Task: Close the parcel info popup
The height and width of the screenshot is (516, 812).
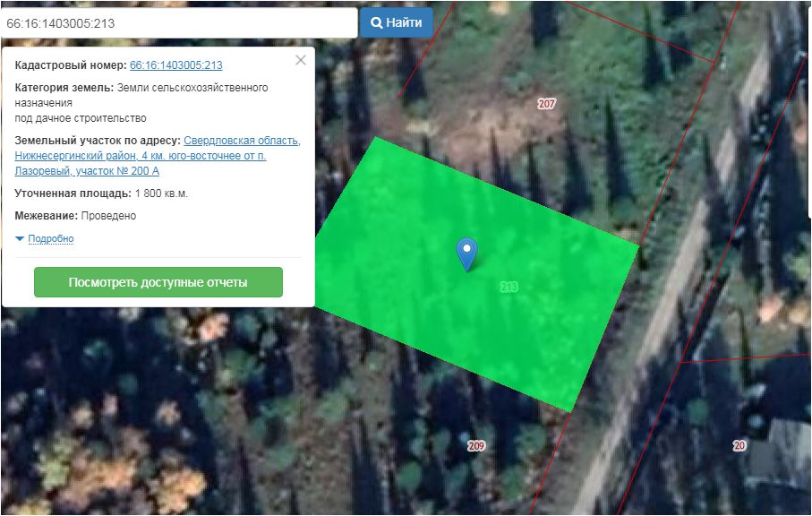Action: pos(301,60)
